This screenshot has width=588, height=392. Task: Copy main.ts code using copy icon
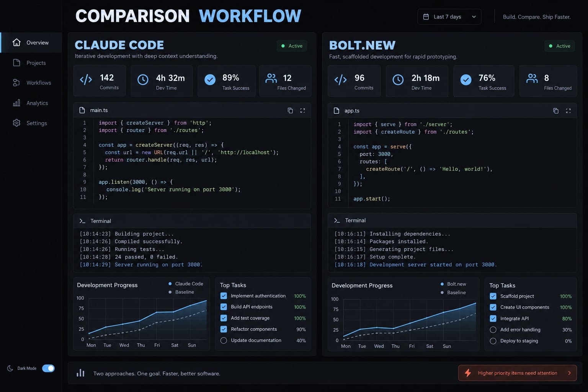click(x=290, y=111)
